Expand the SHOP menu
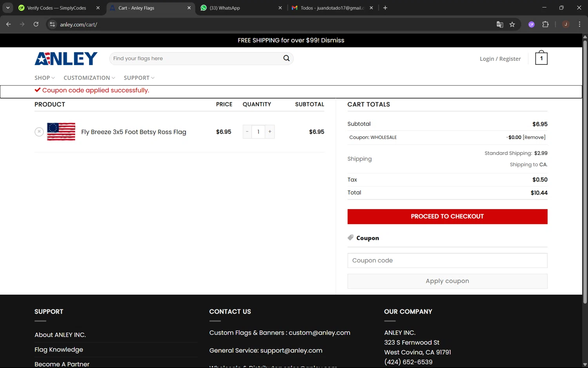This screenshot has height=368, width=588. click(x=45, y=78)
